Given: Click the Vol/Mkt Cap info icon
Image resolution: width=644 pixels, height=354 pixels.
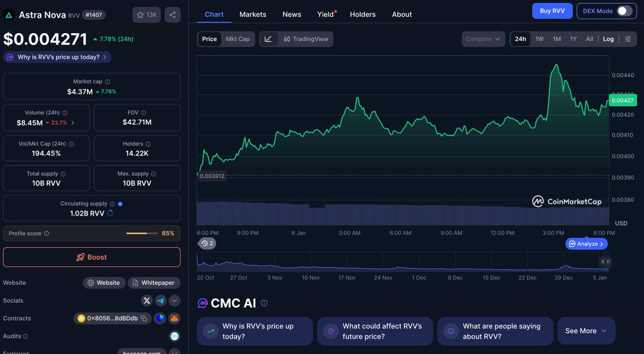Looking at the screenshot, I should tap(71, 144).
